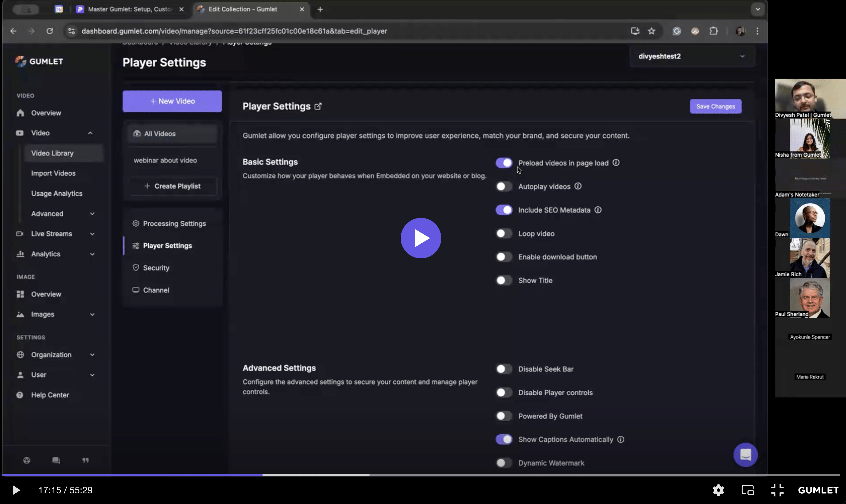Turn on Enable download button switch

504,257
